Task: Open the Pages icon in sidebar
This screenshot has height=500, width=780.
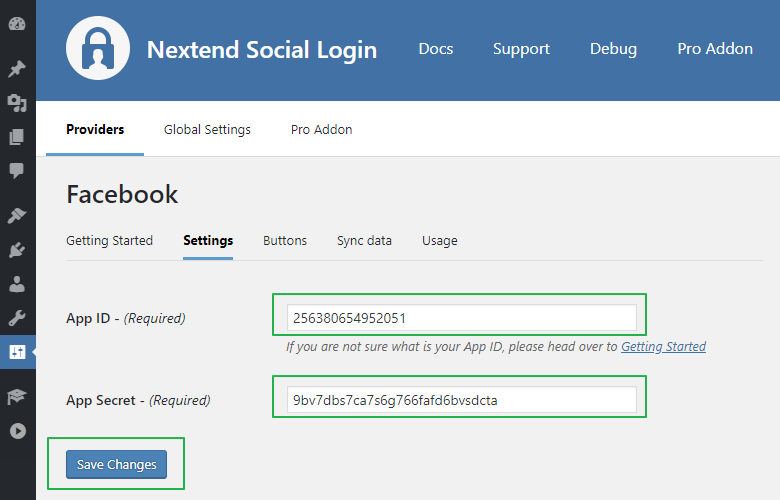Action: [x=17, y=137]
